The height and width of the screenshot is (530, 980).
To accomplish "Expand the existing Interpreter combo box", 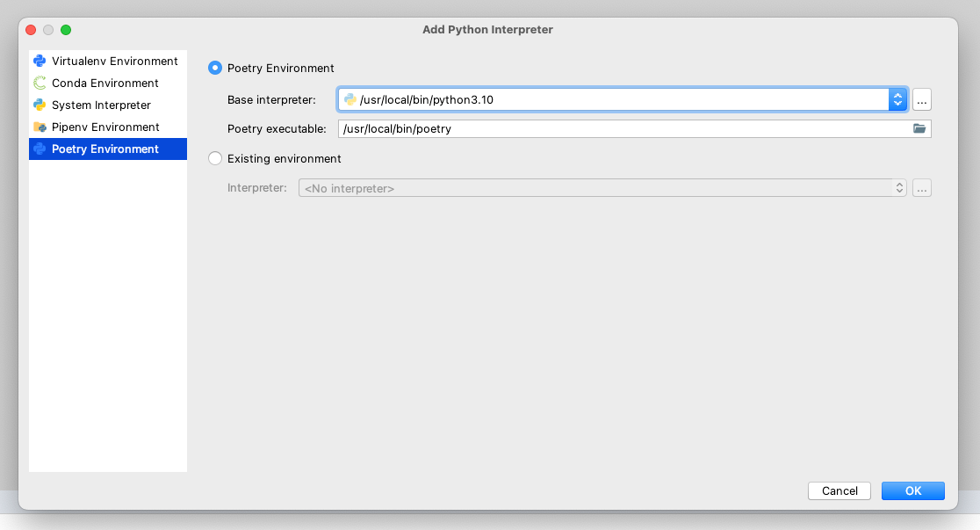I will coord(899,188).
